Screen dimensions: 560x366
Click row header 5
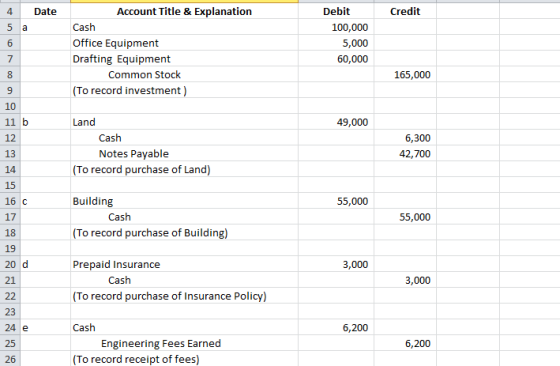click(10, 27)
